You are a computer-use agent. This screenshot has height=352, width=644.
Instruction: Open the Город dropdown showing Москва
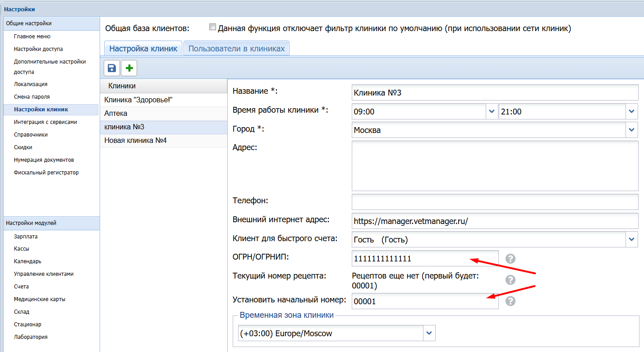click(631, 130)
